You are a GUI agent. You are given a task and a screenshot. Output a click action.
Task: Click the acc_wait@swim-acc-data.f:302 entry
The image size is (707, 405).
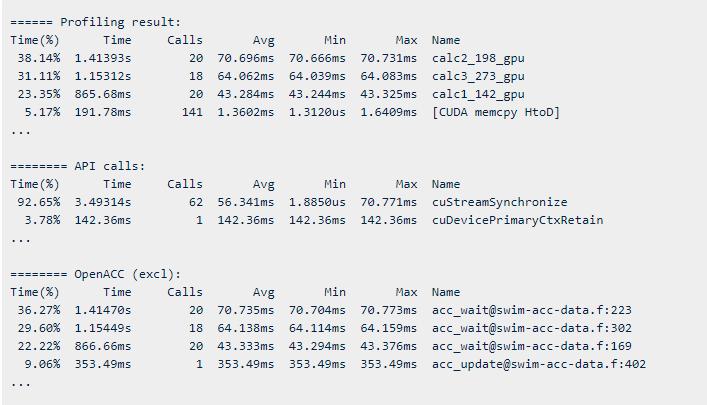[x=532, y=328]
